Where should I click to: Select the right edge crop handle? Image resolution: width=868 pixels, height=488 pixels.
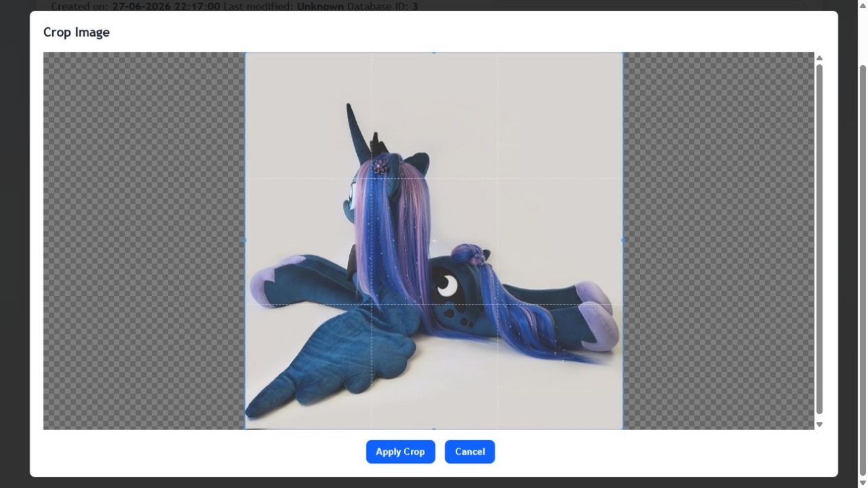(623, 240)
